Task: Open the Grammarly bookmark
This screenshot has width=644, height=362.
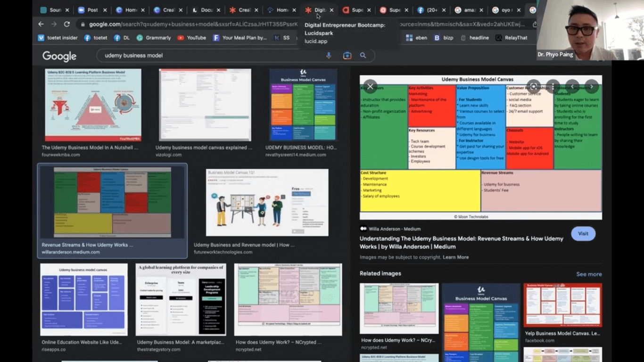Action: click(x=154, y=38)
